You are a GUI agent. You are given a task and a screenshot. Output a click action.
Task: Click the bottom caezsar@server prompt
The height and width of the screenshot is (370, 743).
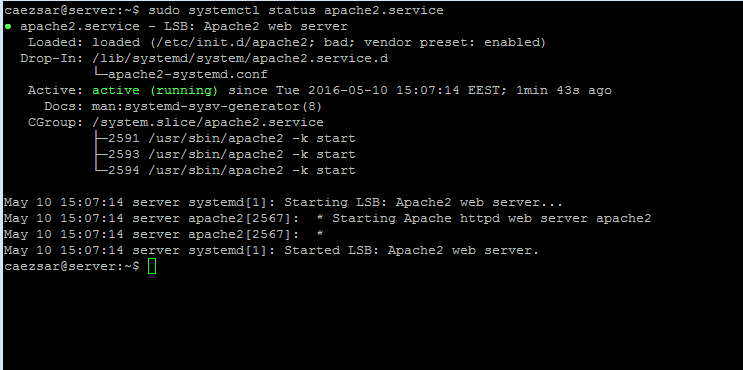[72, 267]
